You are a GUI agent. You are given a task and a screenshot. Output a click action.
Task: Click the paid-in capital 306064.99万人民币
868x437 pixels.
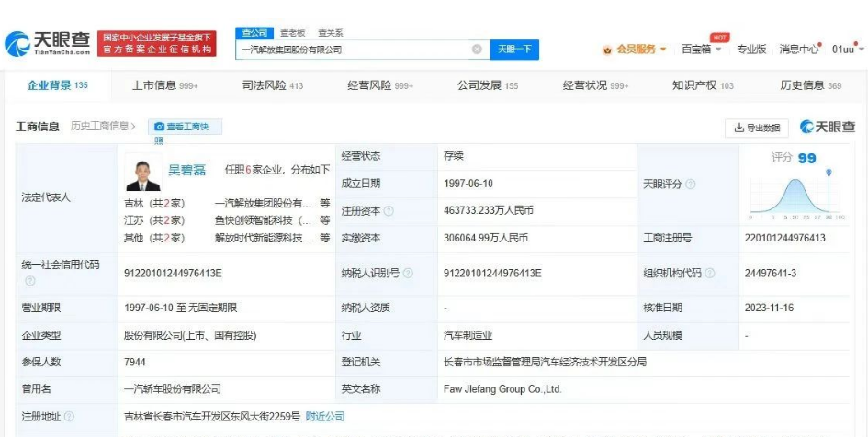[486, 238]
